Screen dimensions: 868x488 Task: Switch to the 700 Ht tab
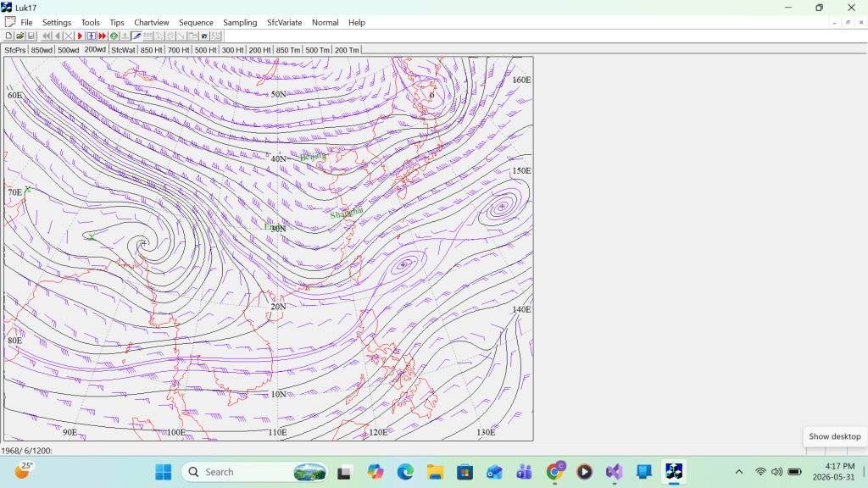[178, 50]
